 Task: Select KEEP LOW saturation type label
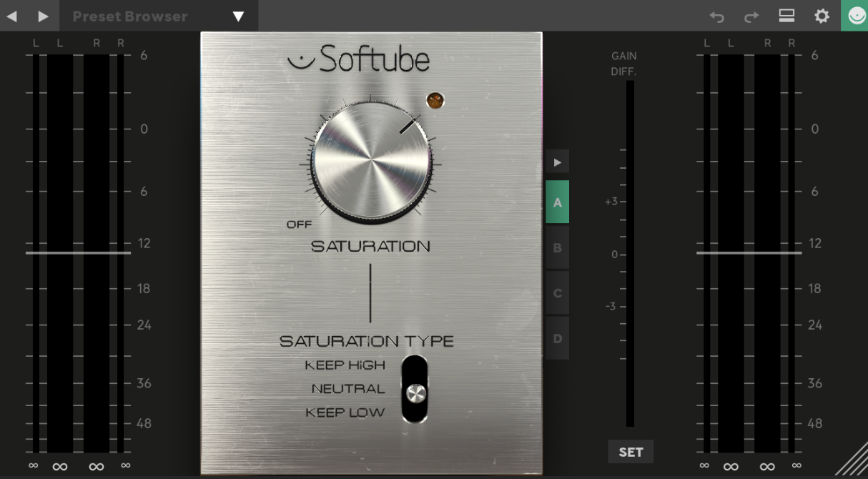345,413
